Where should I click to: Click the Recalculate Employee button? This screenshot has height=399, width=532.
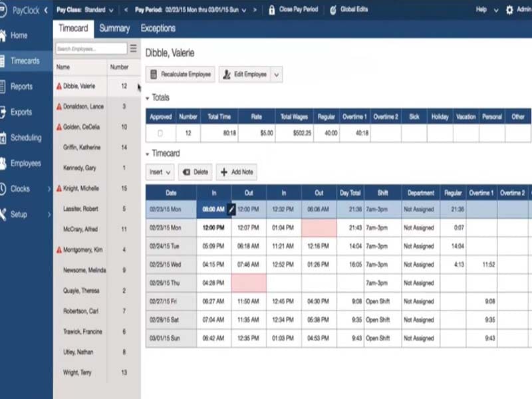(x=181, y=74)
